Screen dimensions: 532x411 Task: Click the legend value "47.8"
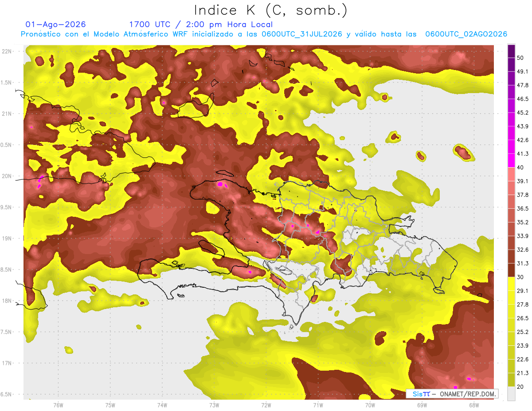(523, 85)
